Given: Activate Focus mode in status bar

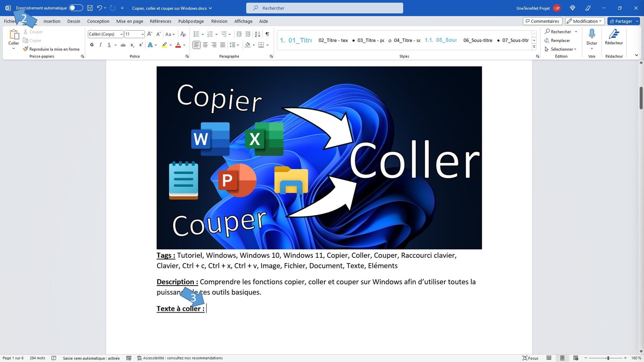Looking at the screenshot, I should pos(531,358).
